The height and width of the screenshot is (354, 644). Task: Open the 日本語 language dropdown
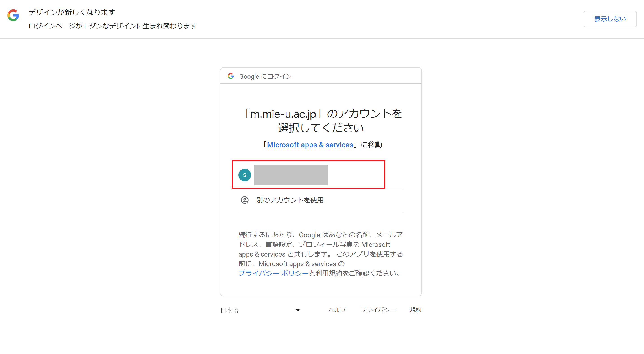coord(260,310)
